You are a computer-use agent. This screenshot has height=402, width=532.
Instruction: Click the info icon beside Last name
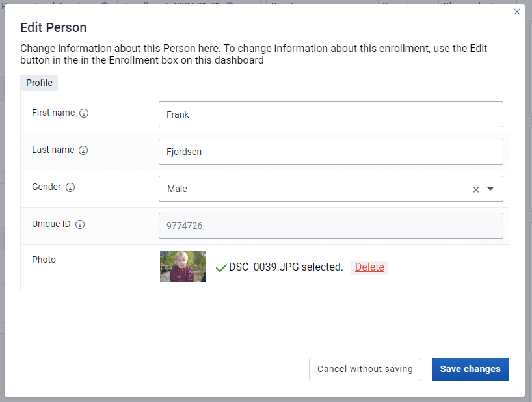coord(84,150)
